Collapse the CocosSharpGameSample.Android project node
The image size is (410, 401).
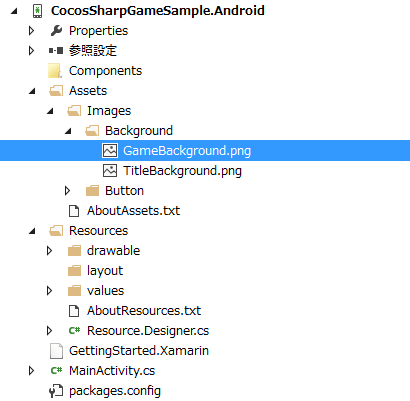coord(14,11)
